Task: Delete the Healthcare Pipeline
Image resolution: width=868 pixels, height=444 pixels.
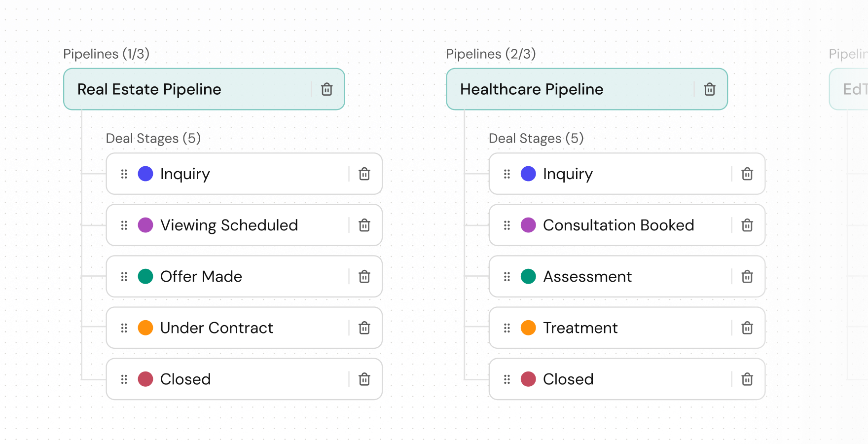Action: click(710, 89)
